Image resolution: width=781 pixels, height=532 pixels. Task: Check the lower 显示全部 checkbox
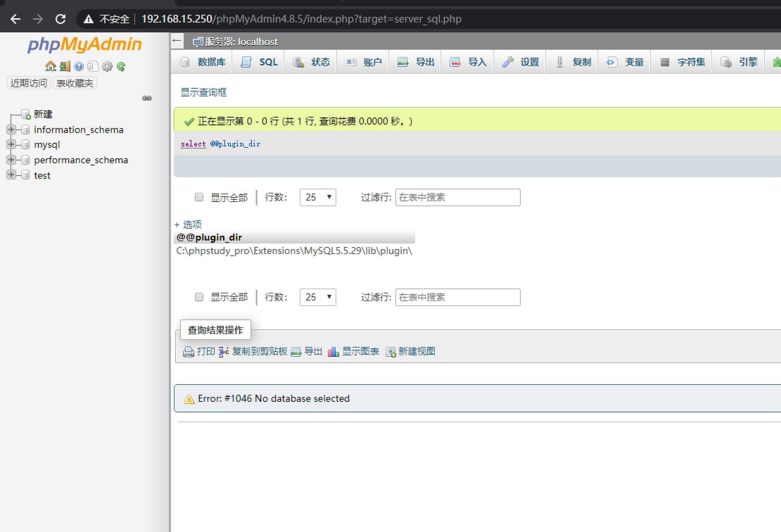coord(199,297)
